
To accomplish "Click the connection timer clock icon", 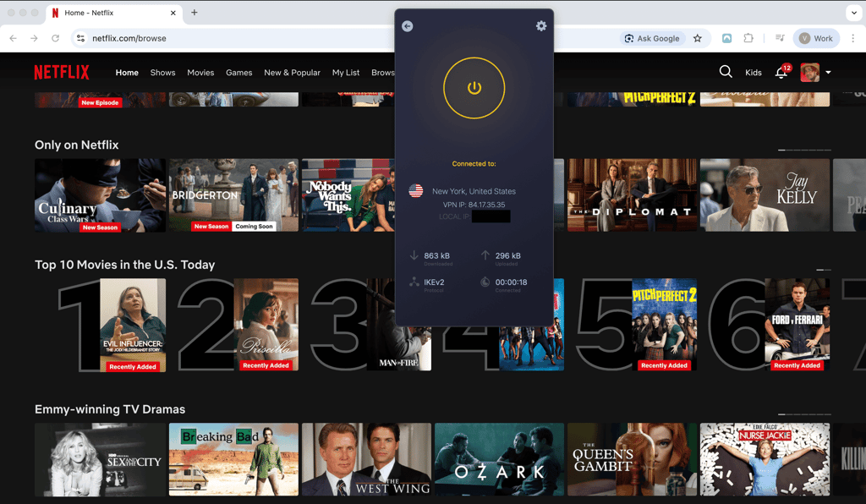I will (485, 282).
